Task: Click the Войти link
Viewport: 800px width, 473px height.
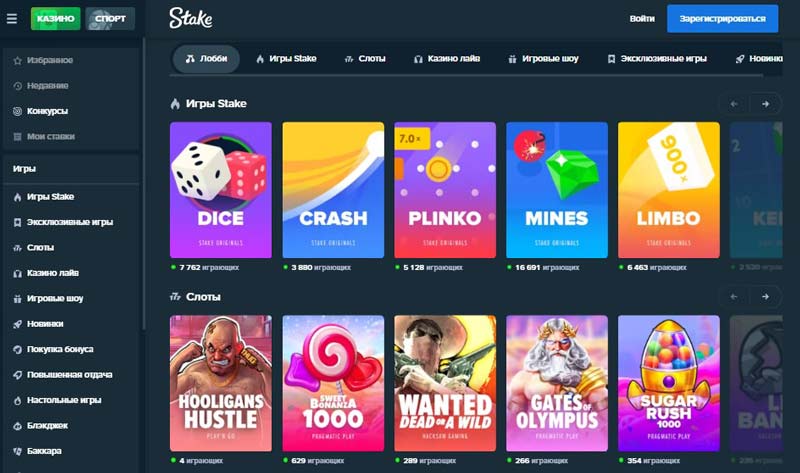Action: click(x=642, y=18)
